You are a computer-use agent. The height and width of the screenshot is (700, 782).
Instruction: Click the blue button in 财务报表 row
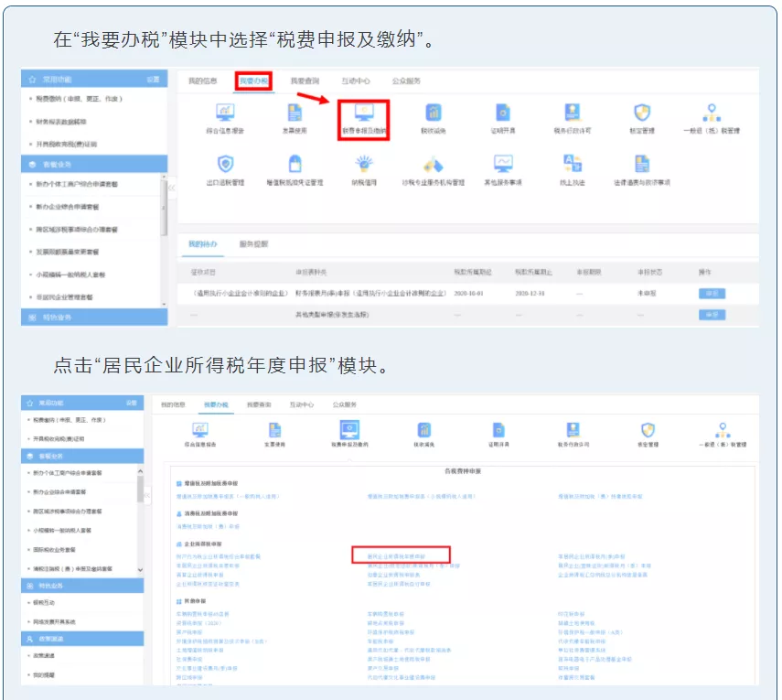(712, 294)
